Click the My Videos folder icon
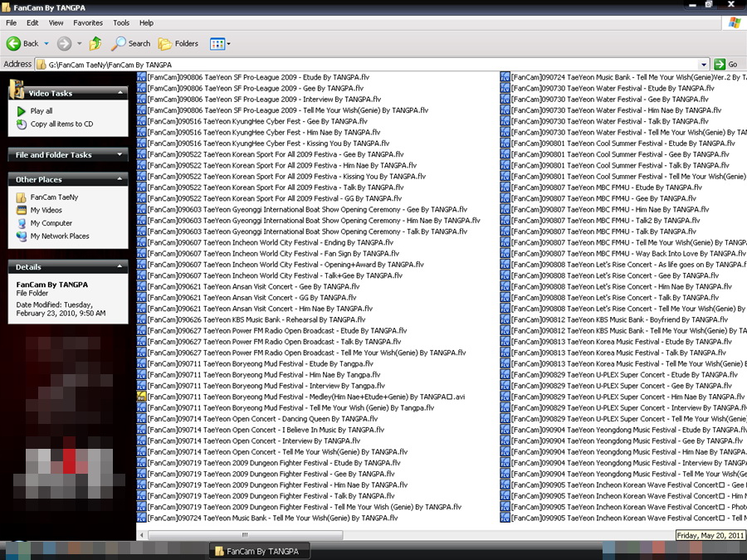Screen dimensions: 747x560 click(22, 210)
